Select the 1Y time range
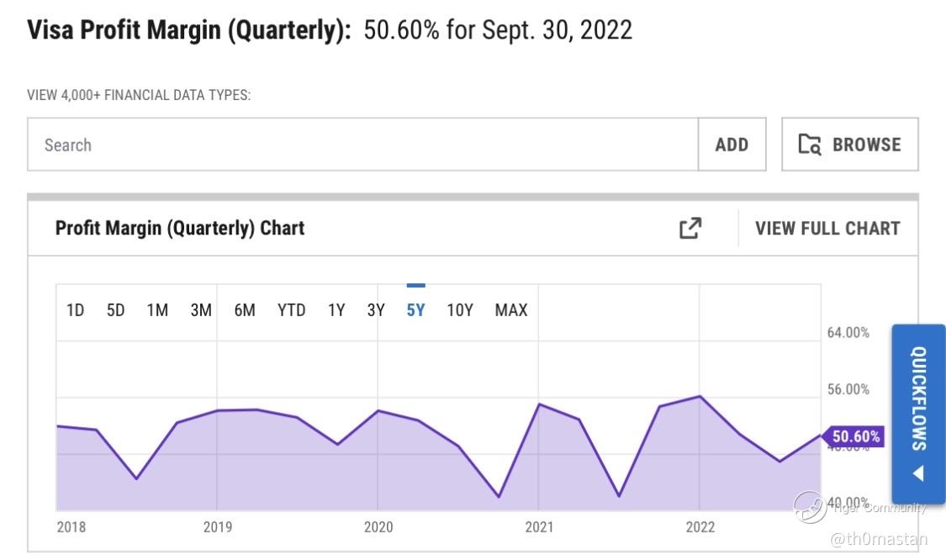 336,310
